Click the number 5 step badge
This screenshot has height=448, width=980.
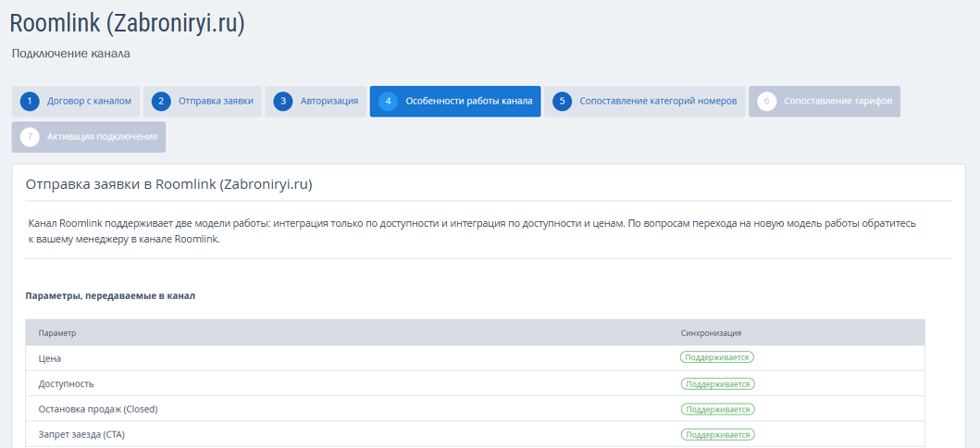[x=563, y=102]
